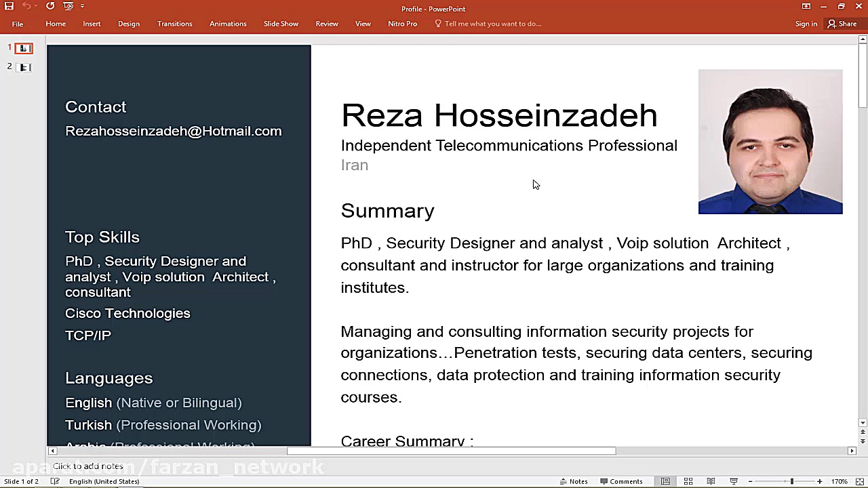Screen dimensions: 868x488
Task: Select the View tab
Action: pyautogui.click(x=363, y=24)
